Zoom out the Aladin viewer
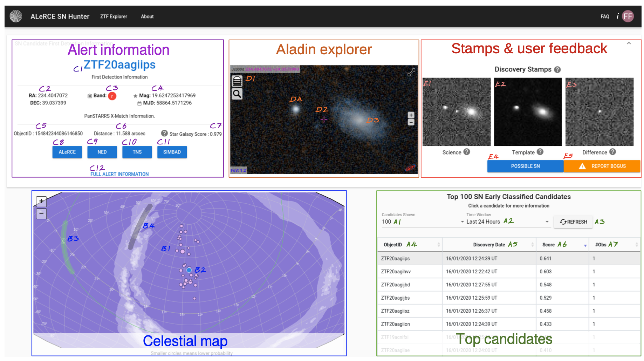The width and height of the screenshot is (644, 361). [x=411, y=122]
